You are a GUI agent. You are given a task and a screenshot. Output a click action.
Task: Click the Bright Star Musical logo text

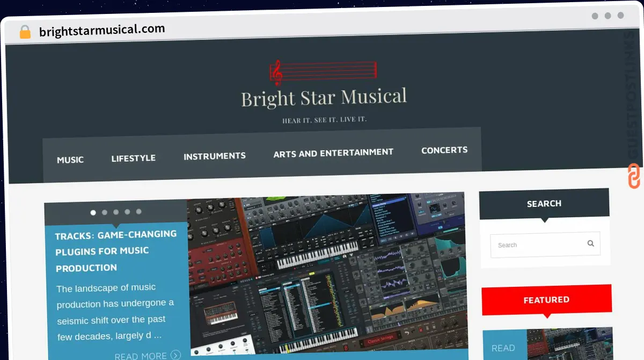pyautogui.click(x=324, y=98)
